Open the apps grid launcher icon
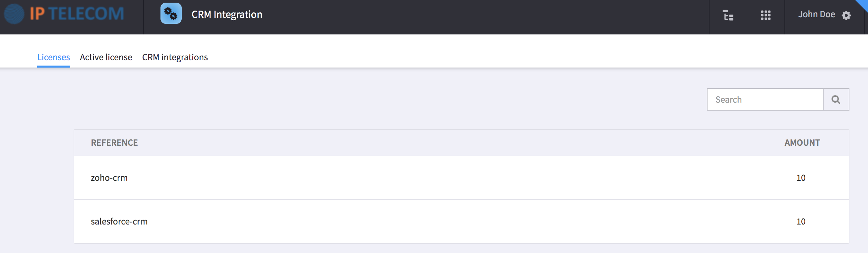 pyautogui.click(x=766, y=15)
